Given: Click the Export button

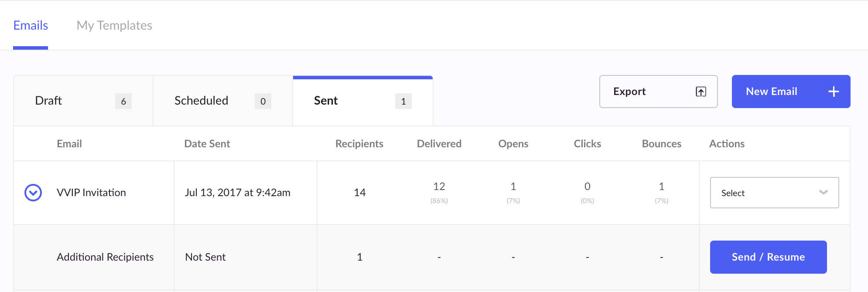Looking at the screenshot, I should tap(658, 92).
